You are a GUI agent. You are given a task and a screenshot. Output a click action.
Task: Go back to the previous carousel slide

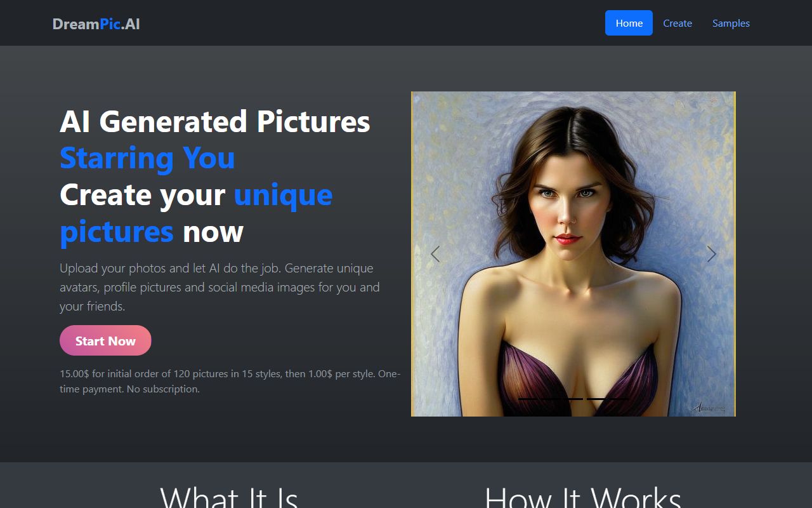pyautogui.click(x=435, y=254)
